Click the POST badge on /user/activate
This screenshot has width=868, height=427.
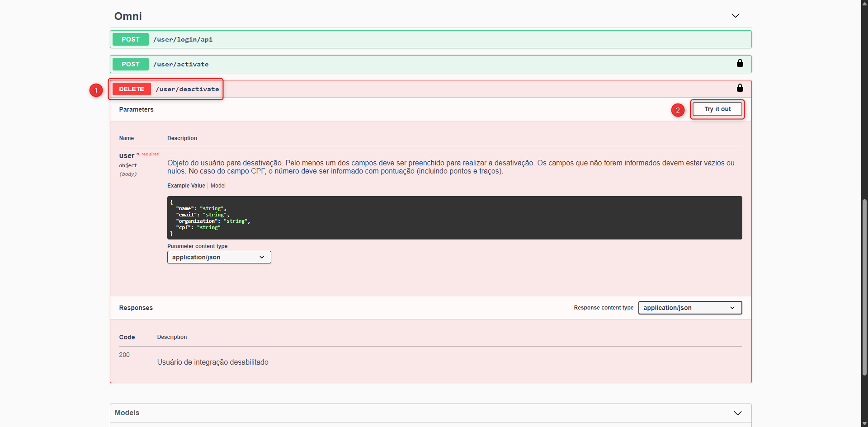click(x=130, y=64)
